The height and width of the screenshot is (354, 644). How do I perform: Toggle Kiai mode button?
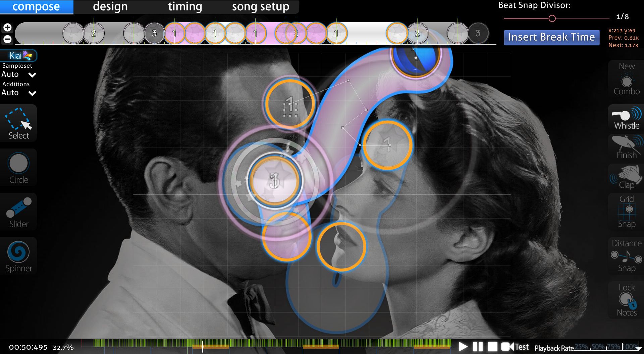[19, 56]
